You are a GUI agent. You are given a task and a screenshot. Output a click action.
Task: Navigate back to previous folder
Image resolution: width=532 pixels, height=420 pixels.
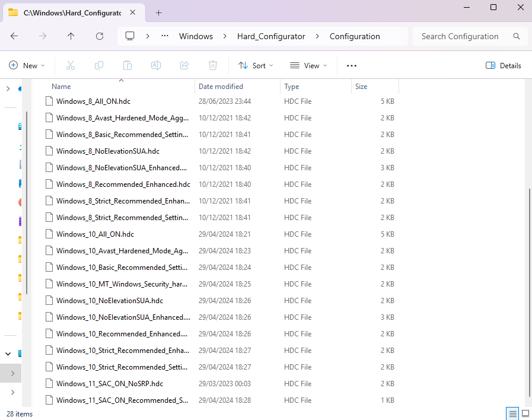click(14, 36)
